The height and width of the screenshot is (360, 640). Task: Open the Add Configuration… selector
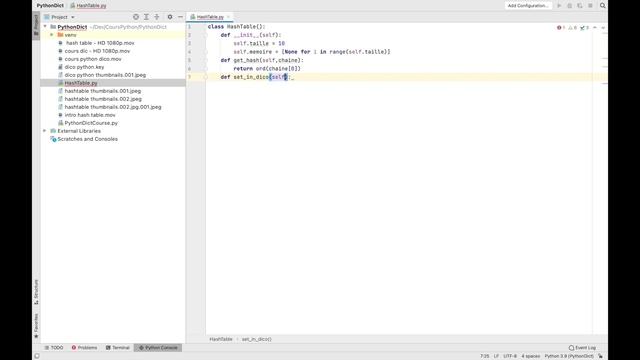[x=528, y=6]
